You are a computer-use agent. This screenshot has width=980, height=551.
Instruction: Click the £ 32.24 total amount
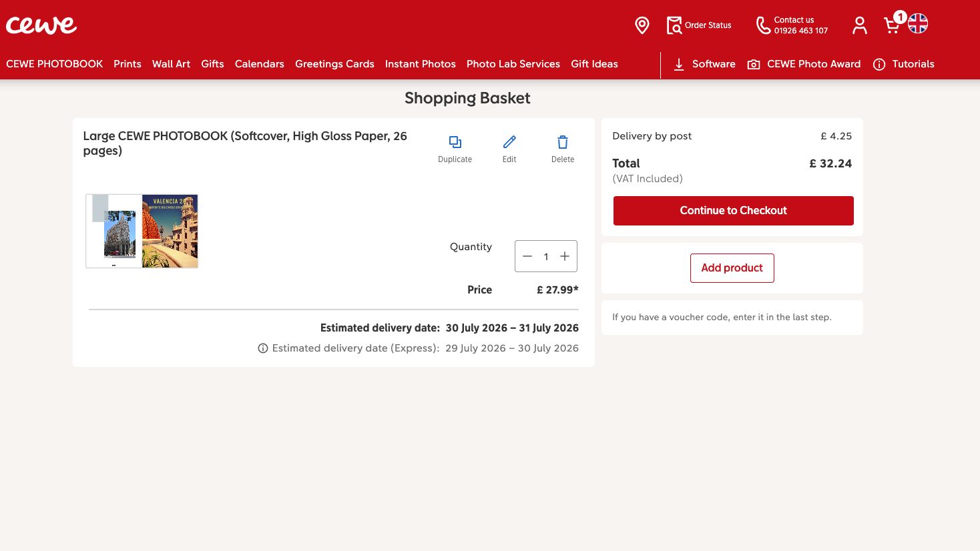pyautogui.click(x=830, y=163)
